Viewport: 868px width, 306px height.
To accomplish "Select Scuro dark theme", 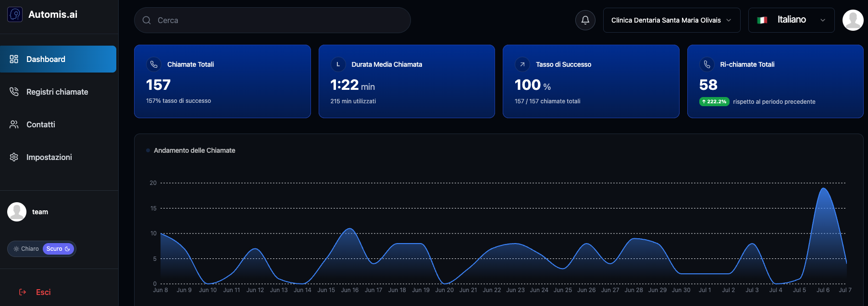I will pos(58,249).
